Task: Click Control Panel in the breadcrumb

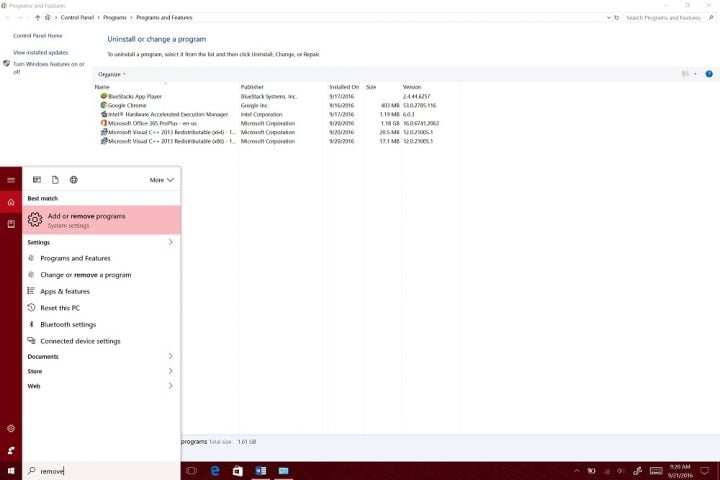Action: pos(77,17)
